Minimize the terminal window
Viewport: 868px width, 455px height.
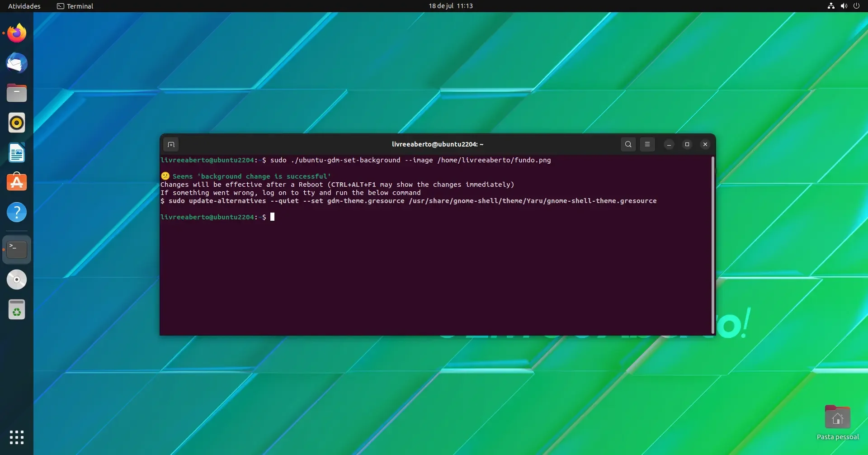[669, 144]
